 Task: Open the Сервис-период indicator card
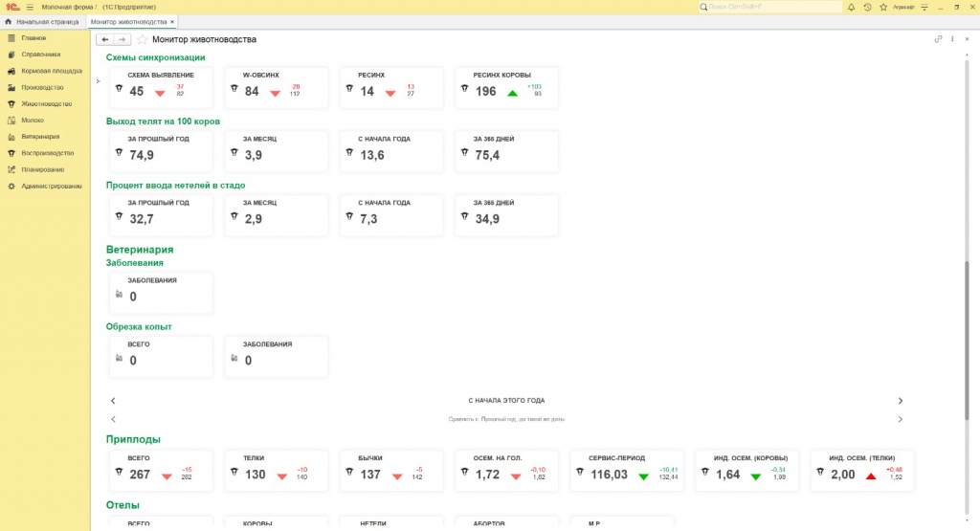tap(627, 470)
